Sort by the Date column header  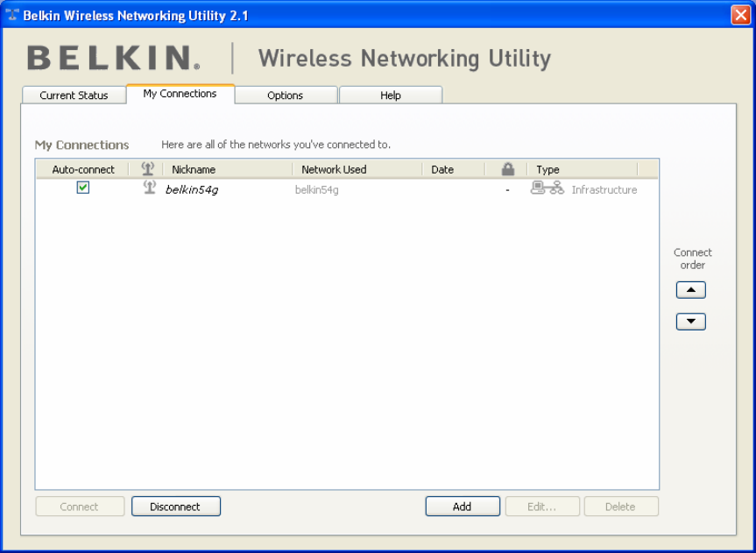[453, 169]
